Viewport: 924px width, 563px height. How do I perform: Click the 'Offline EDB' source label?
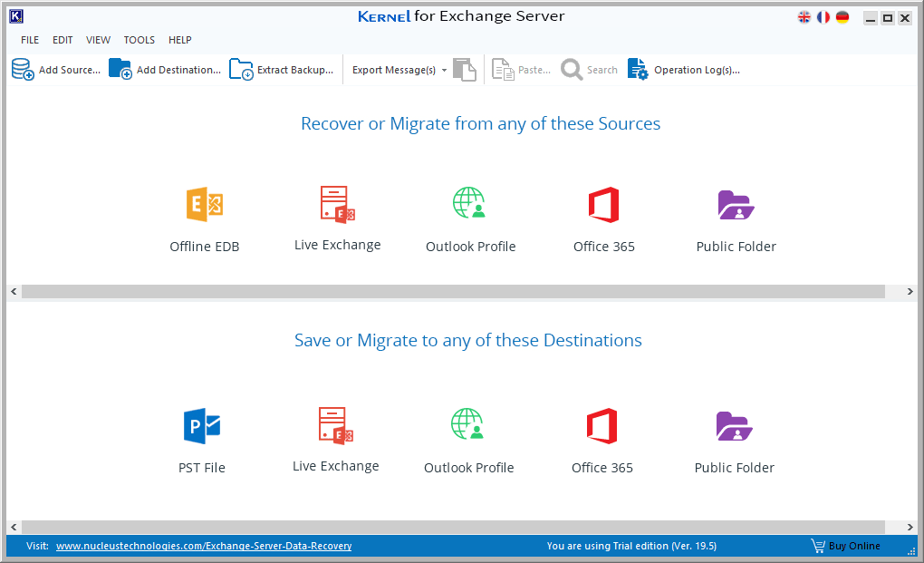205,247
